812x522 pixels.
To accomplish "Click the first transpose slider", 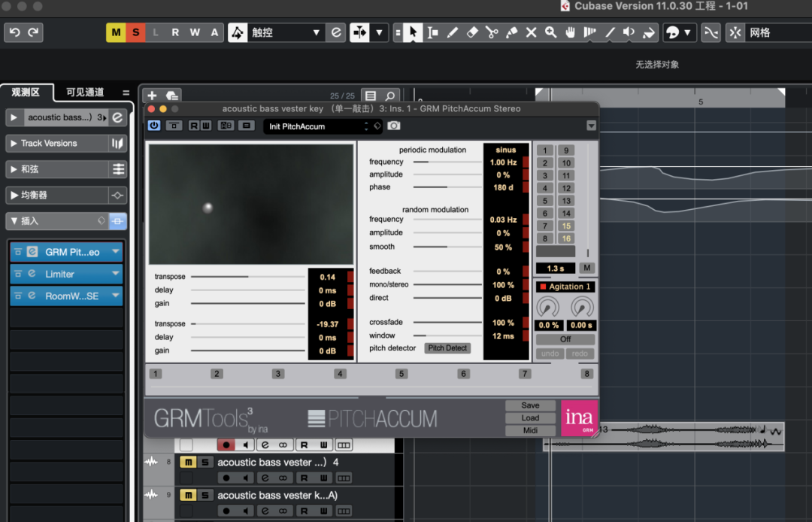I will tap(248, 277).
